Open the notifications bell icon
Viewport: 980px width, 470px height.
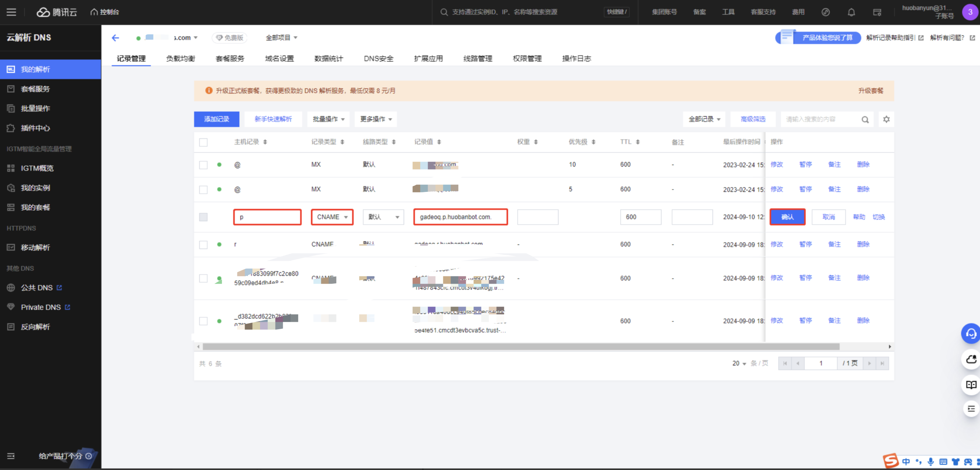tap(851, 12)
